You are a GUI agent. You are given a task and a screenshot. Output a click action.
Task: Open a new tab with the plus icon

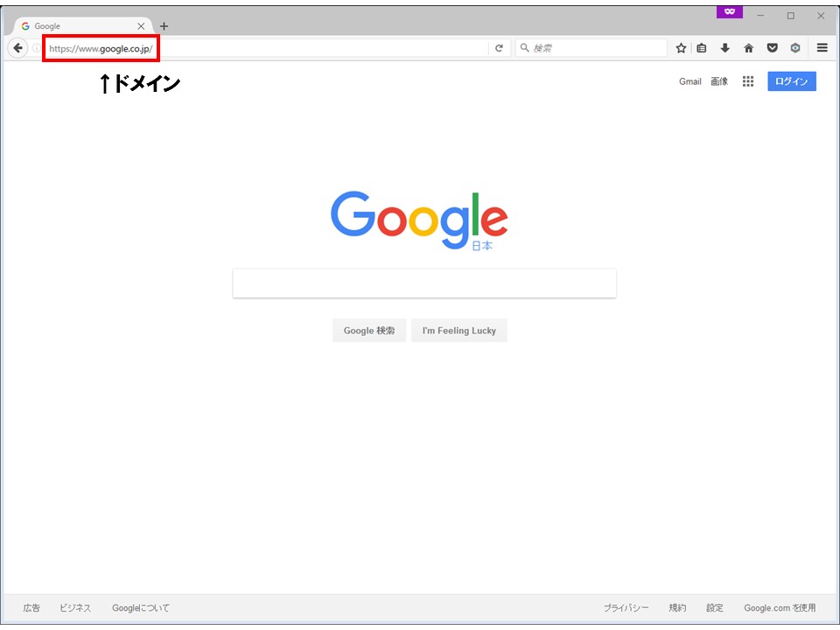164,26
